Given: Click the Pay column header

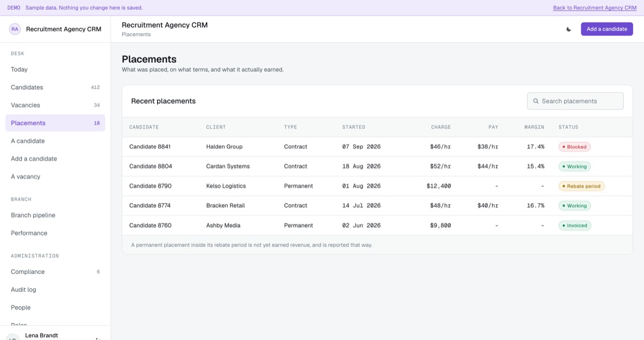Looking at the screenshot, I should 493,127.
